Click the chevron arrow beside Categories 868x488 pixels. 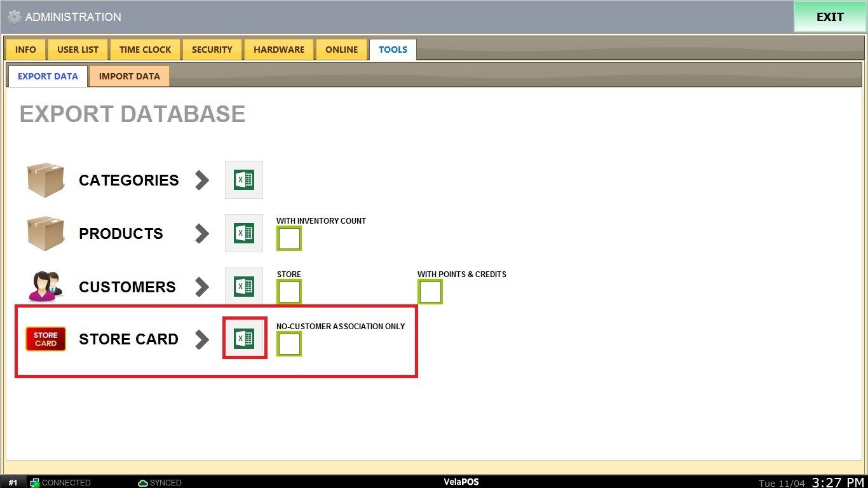(x=202, y=180)
